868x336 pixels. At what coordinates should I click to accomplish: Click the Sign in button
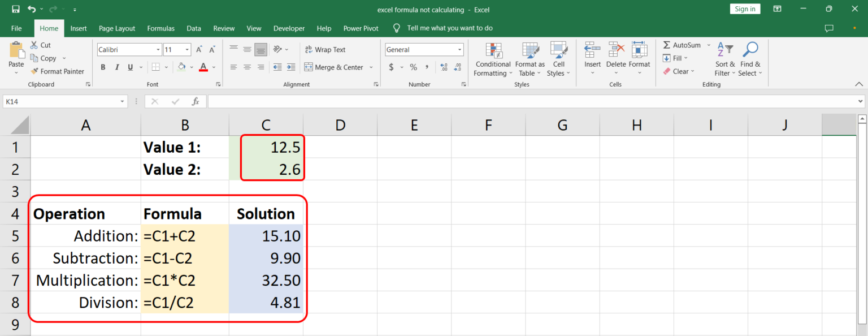(x=744, y=8)
